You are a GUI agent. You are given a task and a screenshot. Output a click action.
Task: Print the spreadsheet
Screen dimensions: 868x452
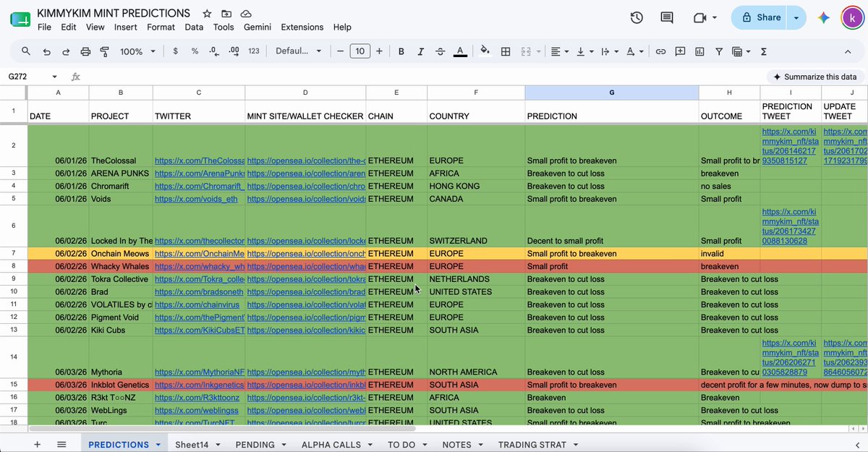85,51
